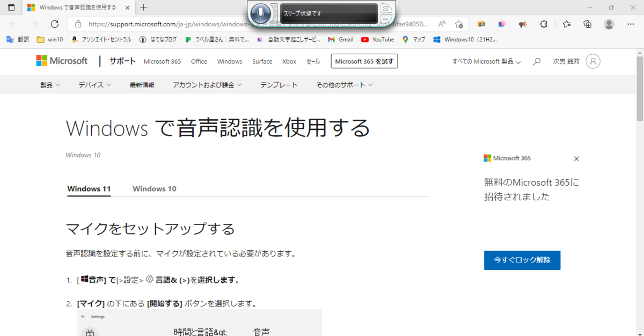Image resolution: width=644 pixels, height=336 pixels.
Task: Click the address bar URL
Action: tap(258, 24)
